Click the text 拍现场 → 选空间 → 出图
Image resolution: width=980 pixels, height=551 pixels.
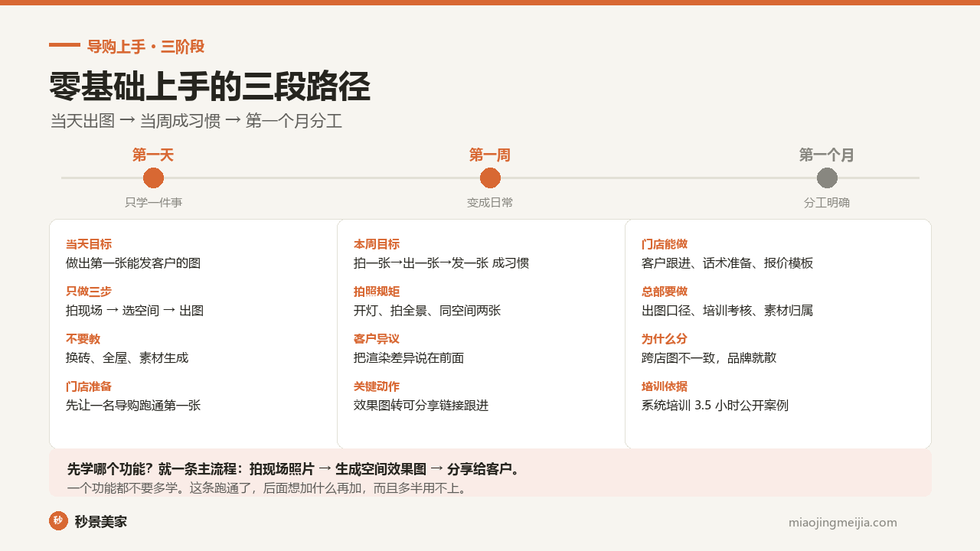coord(135,311)
